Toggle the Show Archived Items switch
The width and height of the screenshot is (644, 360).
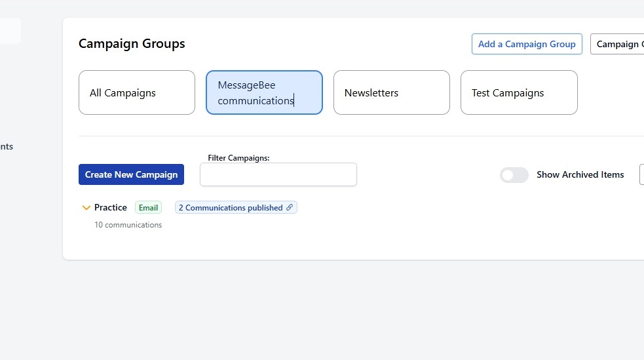pyautogui.click(x=514, y=175)
